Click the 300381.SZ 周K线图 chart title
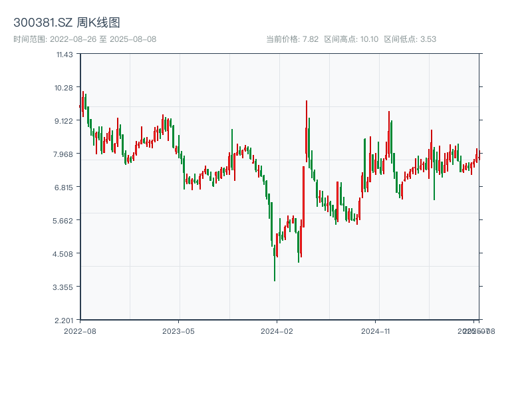Screen dimensions: 532x399 (66, 23)
